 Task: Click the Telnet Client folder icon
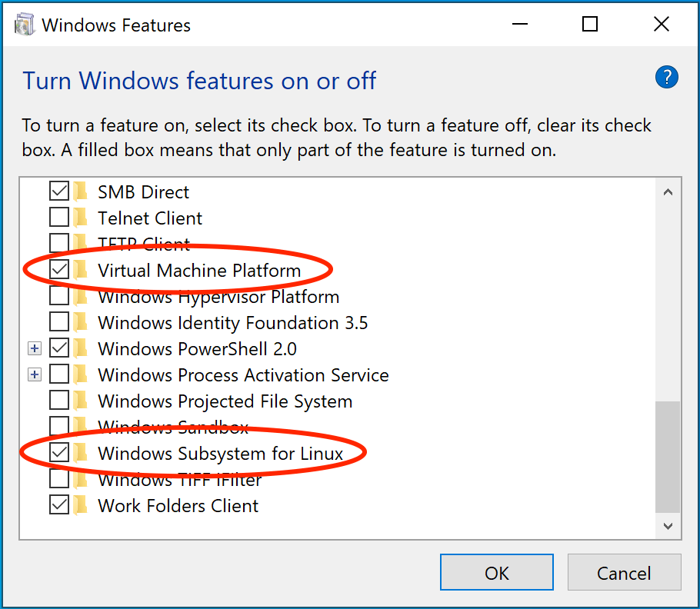pyautogui.click(x=82, y=217)
